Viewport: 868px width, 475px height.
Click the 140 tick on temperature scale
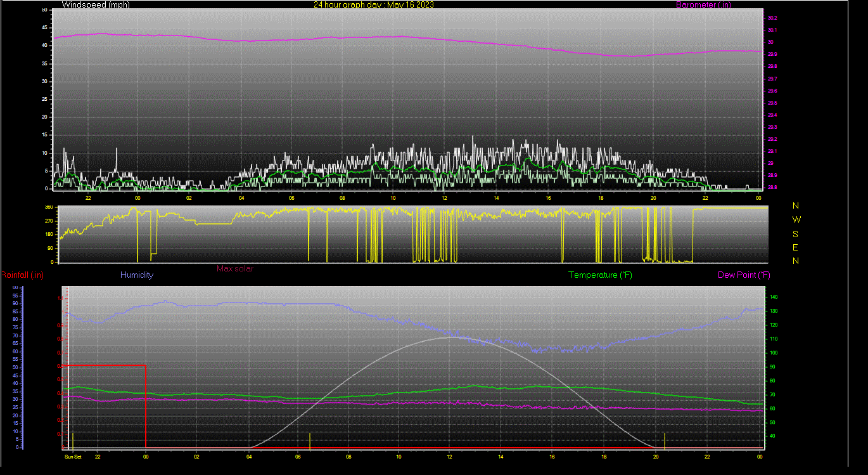coord(773,297)
